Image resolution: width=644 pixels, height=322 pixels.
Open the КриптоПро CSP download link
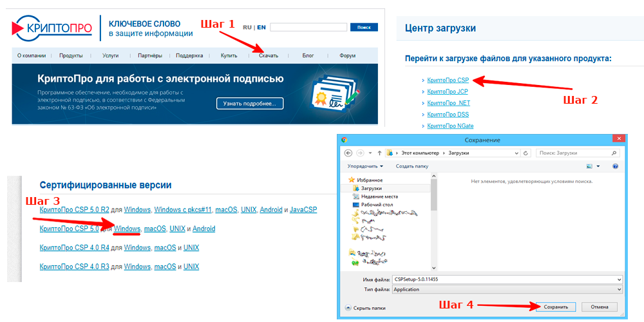click(x=448, y=80)
